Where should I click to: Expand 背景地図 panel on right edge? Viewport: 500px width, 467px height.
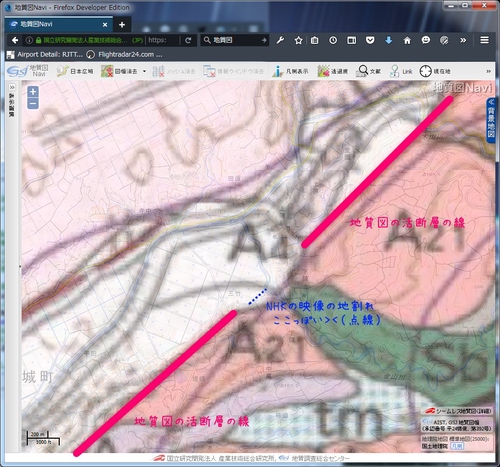[x=491, y=120]
